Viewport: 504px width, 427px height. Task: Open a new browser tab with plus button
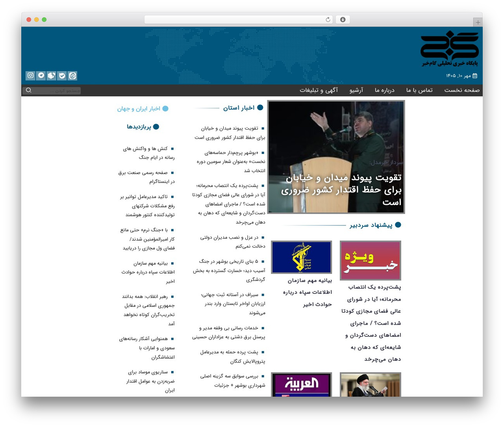coord(478,22)
